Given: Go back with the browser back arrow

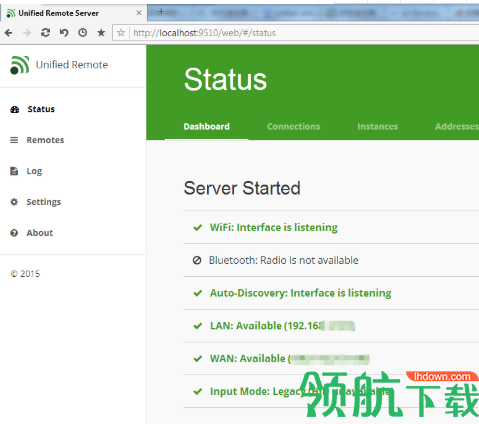Looking at the screenshot, I should tap(9, 33).
